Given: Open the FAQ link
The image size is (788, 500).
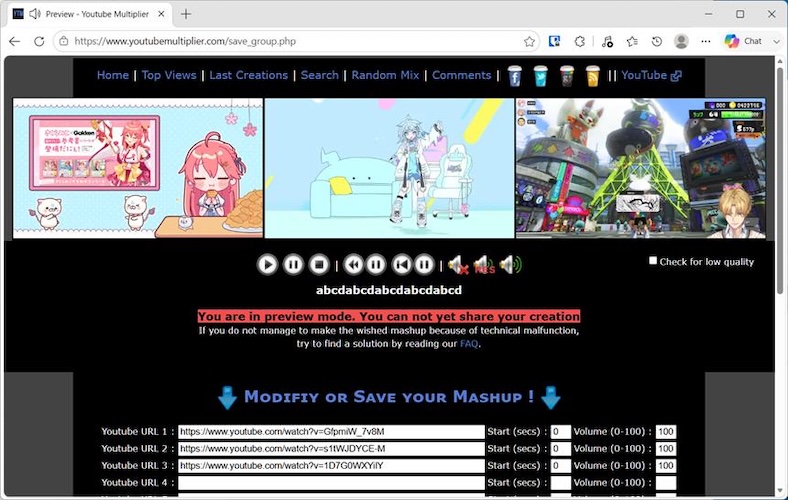Looking at the screenshot, I should tap(469, 344).
